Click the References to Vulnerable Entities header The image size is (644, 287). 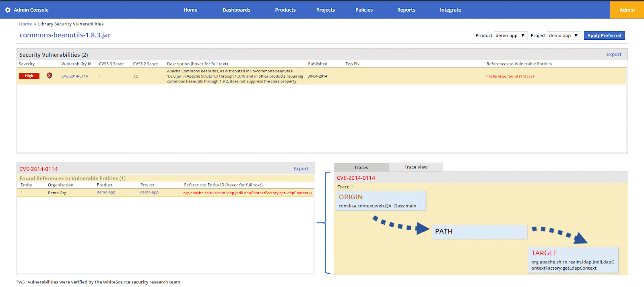tap(519, 64)
